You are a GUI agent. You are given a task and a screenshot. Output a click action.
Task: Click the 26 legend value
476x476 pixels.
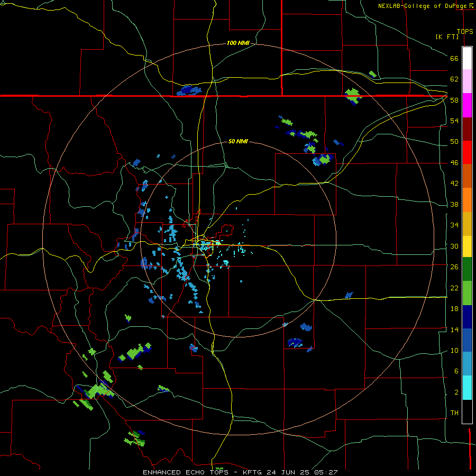click(454, 267)
